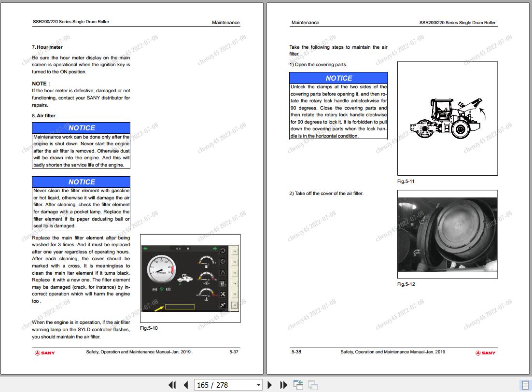The image size is (532, 392).
Task: Click the gear settings icon in Fig.5-10
Action: [x=223, y=262]
